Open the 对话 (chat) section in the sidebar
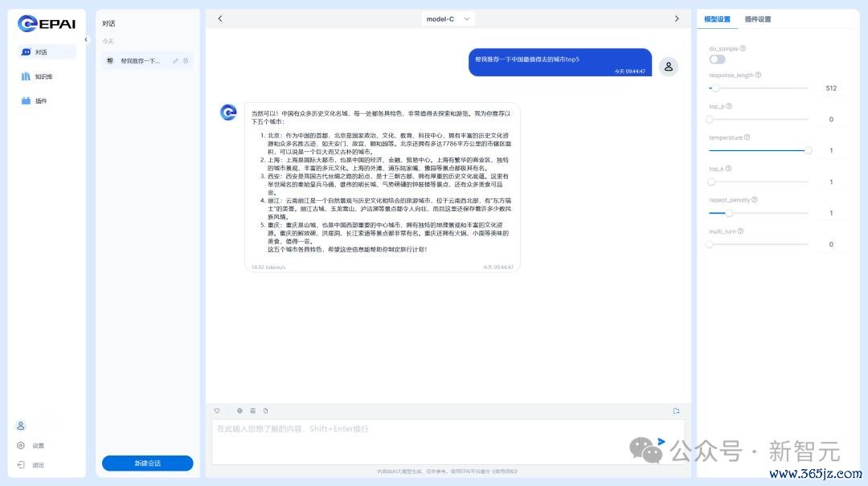This screenshot has height=486, width=868. click(x=47, y=52)
